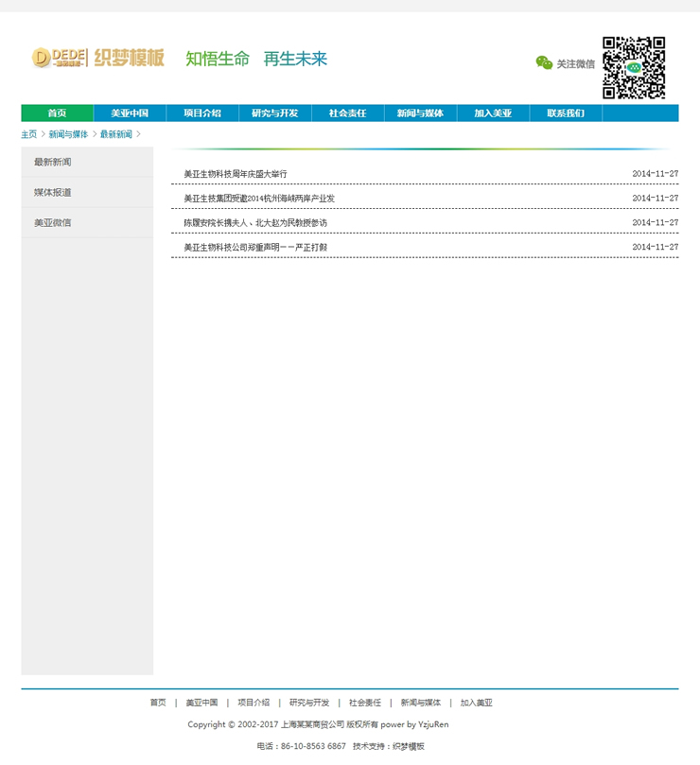
Task: Select 媒体报道 in the left sidebar
Action: (53, 192)
